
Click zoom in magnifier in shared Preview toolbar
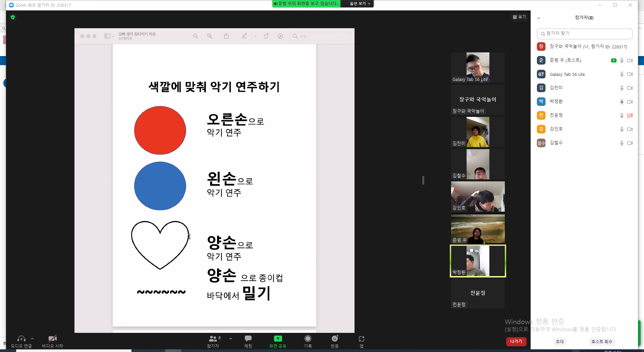tap(210, 36)
